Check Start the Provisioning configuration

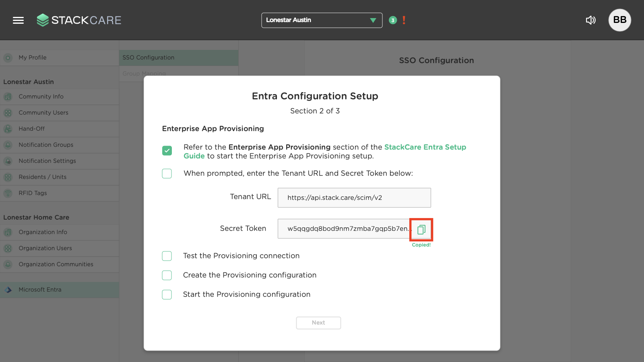pyautogui.click(x=167, y=294)
